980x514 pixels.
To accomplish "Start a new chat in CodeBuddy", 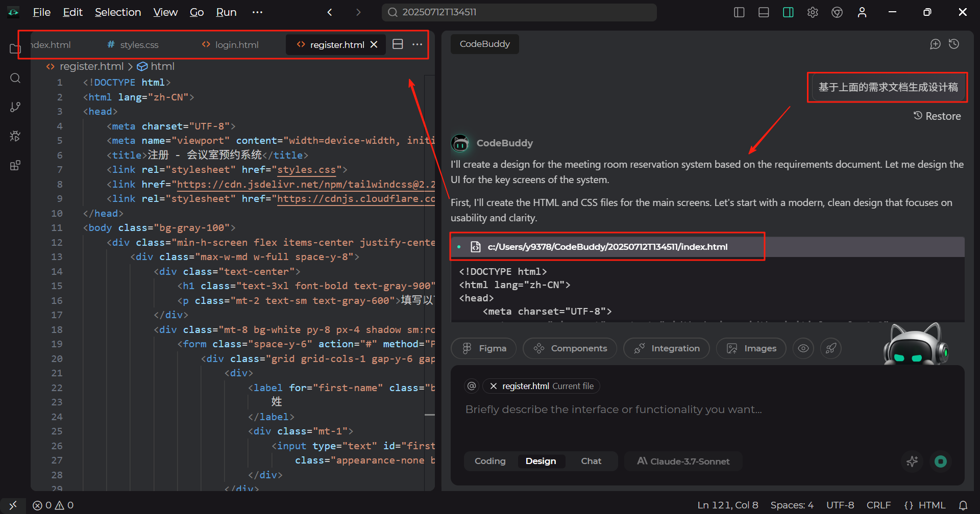I will (x=935, y=44).
